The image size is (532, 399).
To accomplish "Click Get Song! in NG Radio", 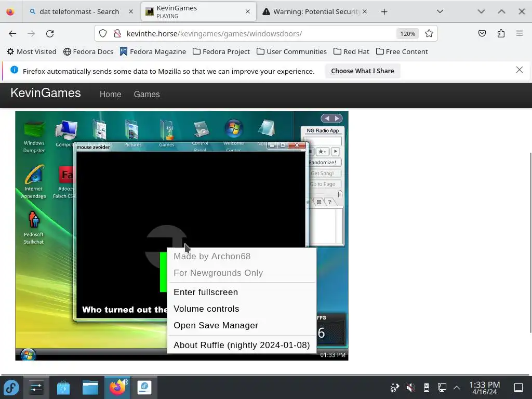I will 322,173.
